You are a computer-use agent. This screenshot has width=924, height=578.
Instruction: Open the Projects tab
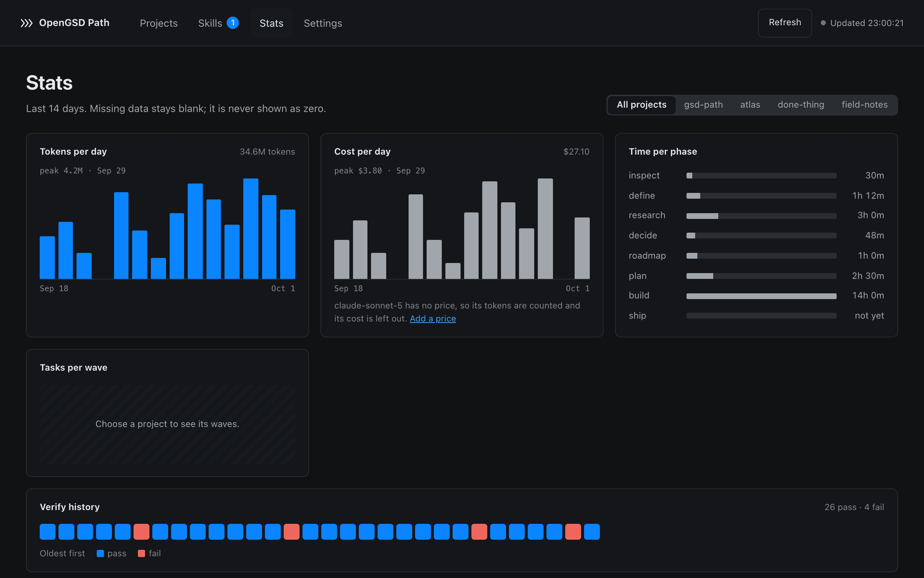coord(159,23)
